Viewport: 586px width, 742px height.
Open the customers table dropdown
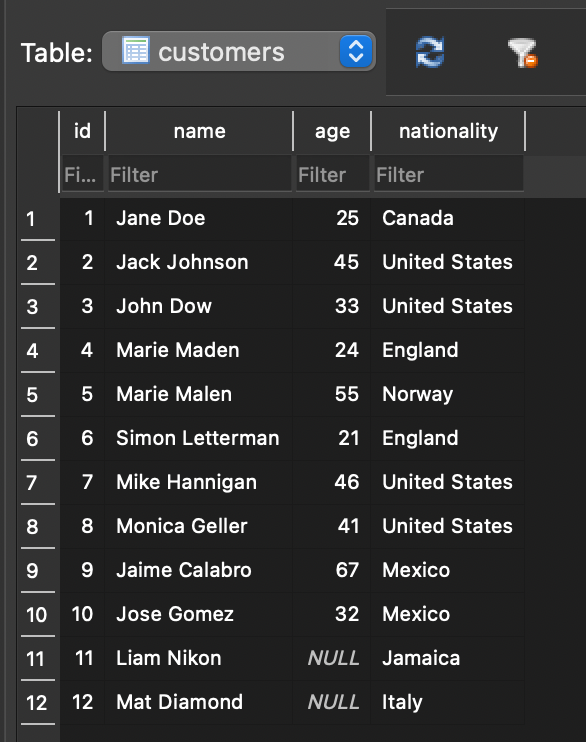[x=239, y=52]
